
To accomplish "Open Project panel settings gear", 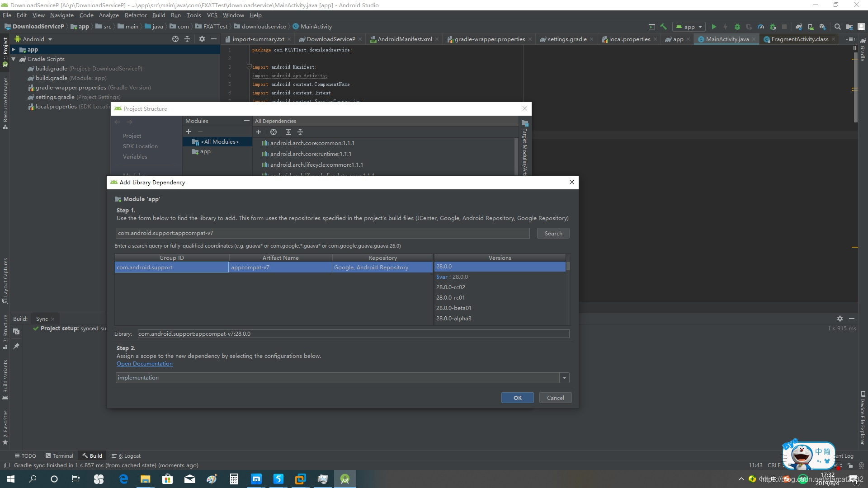I will 202,39.
